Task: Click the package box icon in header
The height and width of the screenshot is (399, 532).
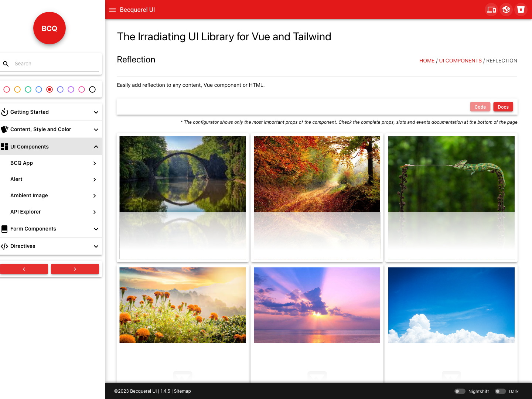Action: point(506,10)
